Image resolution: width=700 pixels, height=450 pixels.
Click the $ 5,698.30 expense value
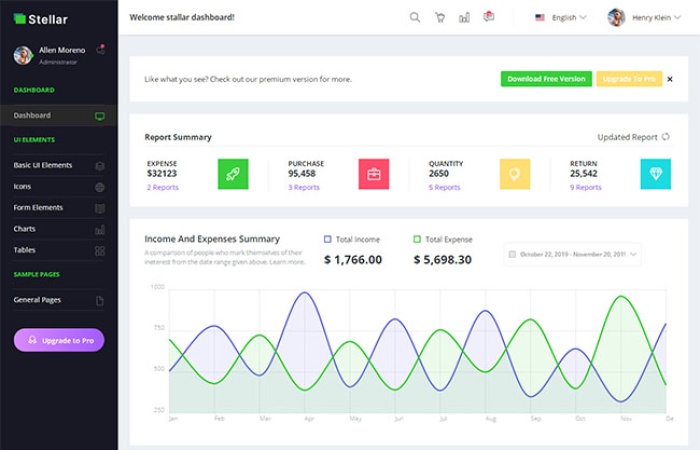point(442,259)
